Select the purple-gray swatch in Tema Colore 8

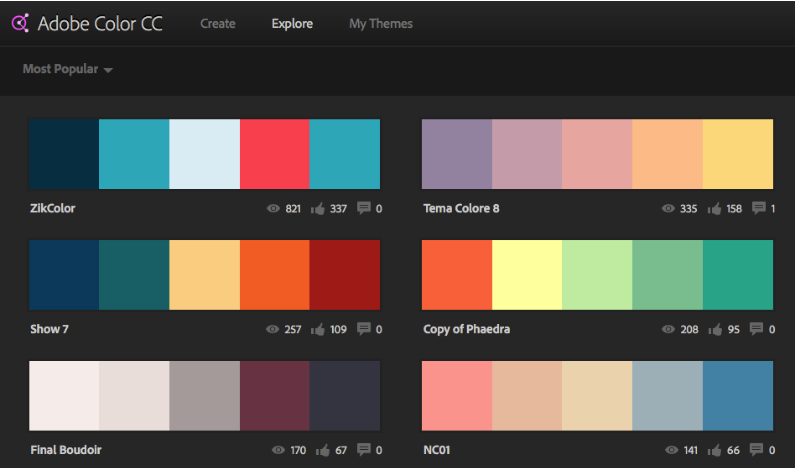(457, 154)
